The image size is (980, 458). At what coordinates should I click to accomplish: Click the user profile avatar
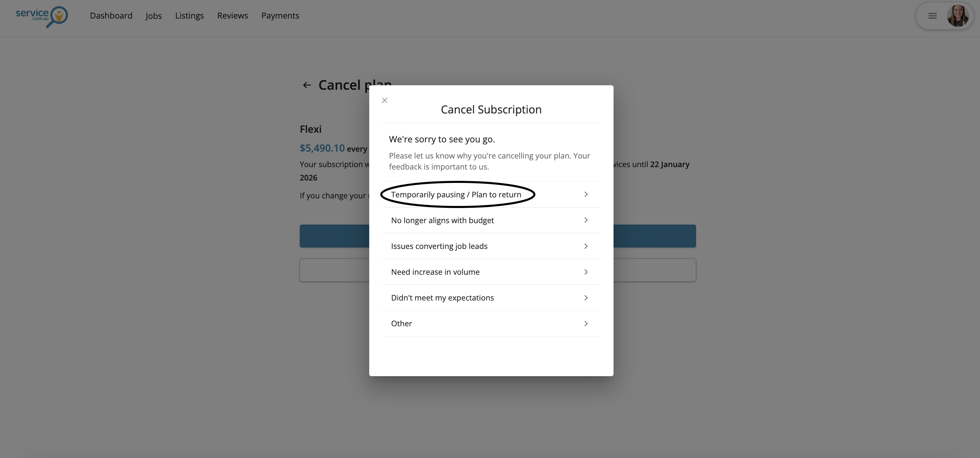click(x=957, y=16)
